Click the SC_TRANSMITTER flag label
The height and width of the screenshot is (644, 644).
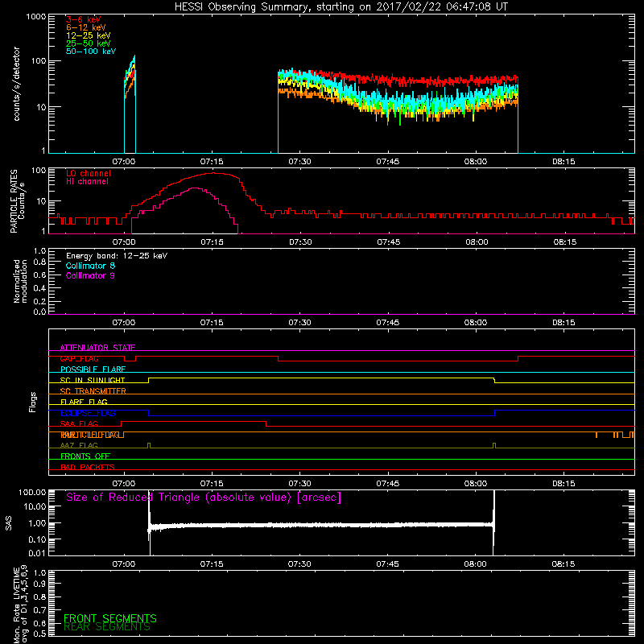(93, 391)
